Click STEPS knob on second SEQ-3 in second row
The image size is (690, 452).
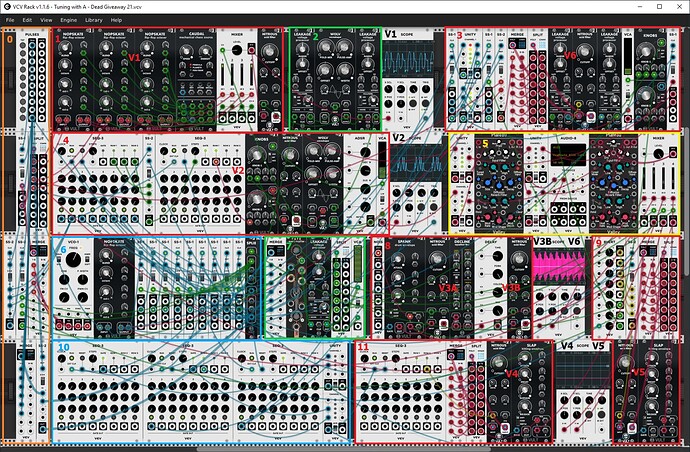[x=195, y=151]
